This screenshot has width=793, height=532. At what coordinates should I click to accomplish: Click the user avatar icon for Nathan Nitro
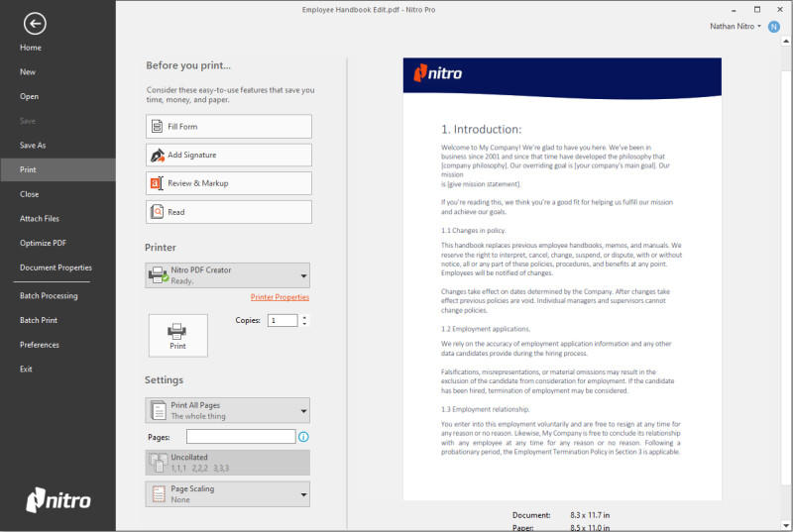pos(774,26)
